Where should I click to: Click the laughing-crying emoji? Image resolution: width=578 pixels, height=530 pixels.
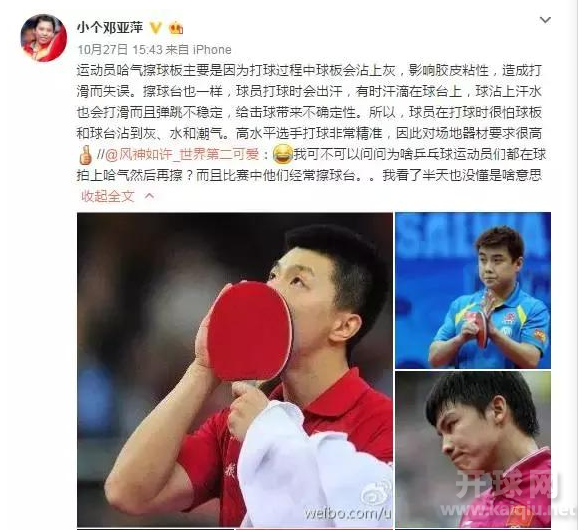[283, 154]
